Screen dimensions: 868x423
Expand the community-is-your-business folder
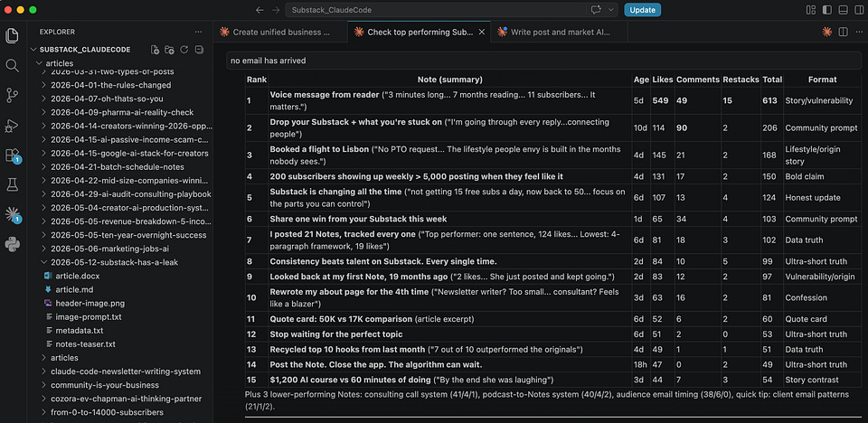point(105,385)
